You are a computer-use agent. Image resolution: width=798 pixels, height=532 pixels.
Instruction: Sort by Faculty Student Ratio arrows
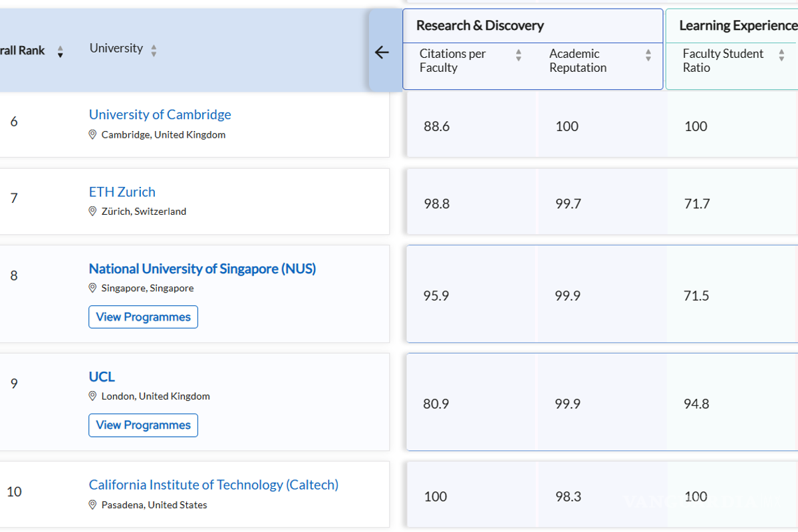(x=781, y=55)
